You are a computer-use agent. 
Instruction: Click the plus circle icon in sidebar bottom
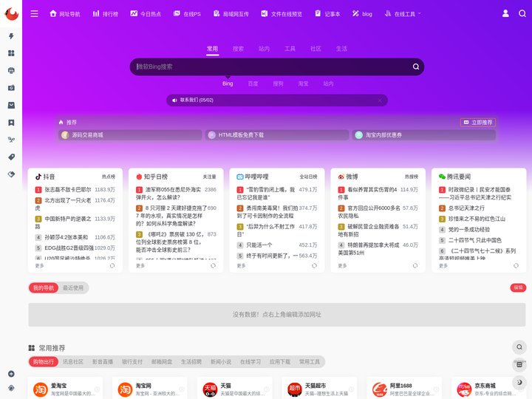coord(11,374)
